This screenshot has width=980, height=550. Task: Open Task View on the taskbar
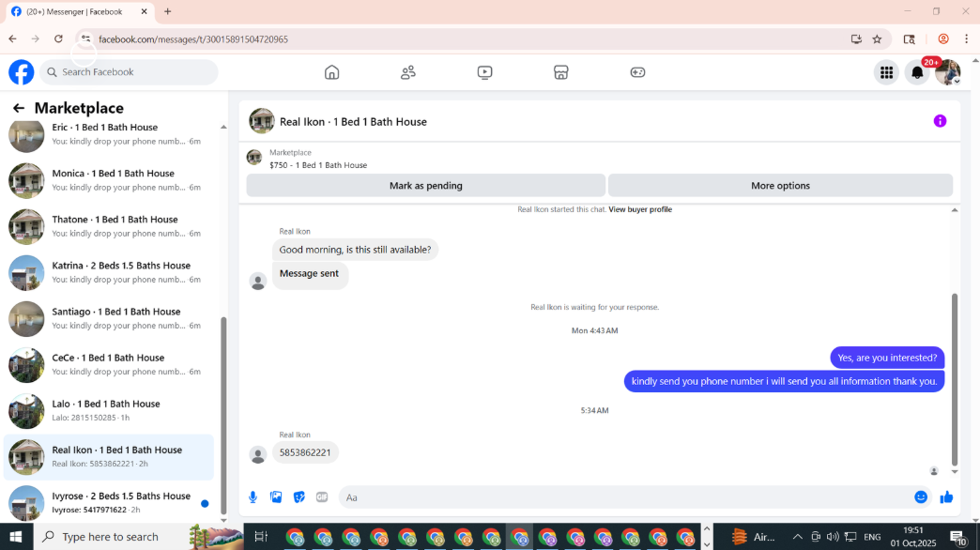[261, 536]
